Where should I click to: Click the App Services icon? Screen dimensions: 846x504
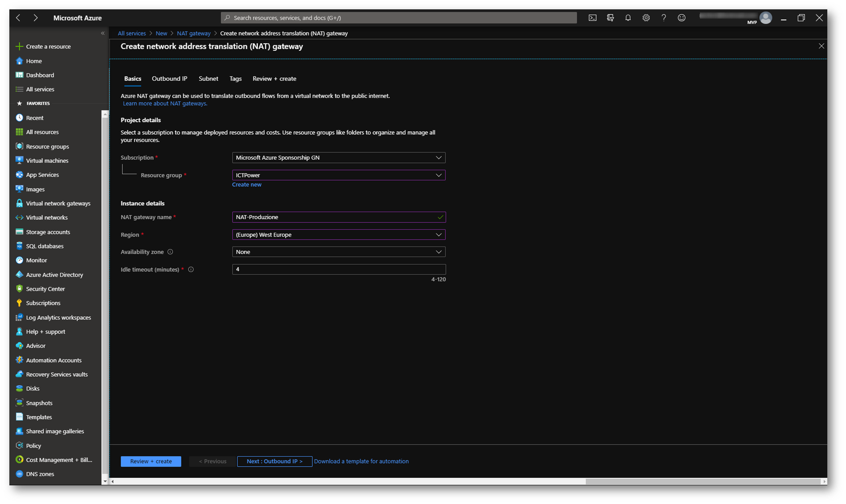tap(19, 175)
